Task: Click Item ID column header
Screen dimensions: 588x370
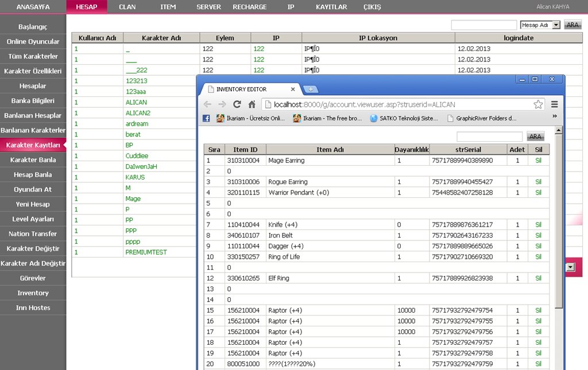Action: [x=246, y=149]
